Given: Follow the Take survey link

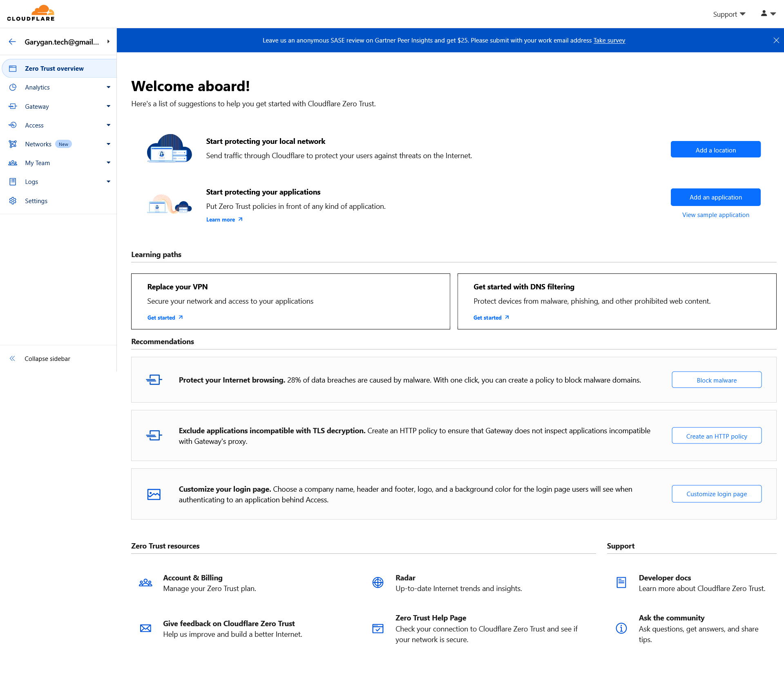Looking at the screenshot, I should point(609,40).
